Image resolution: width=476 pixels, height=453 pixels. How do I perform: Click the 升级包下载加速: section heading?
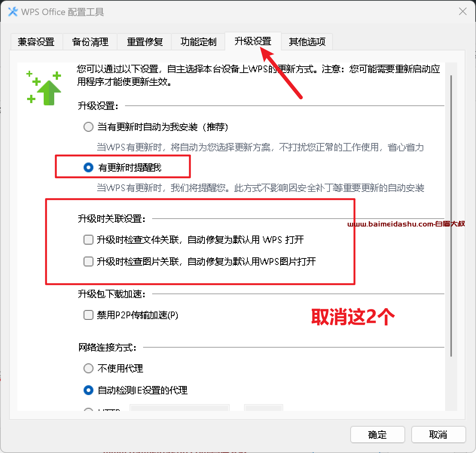click(x=112, y=294)
